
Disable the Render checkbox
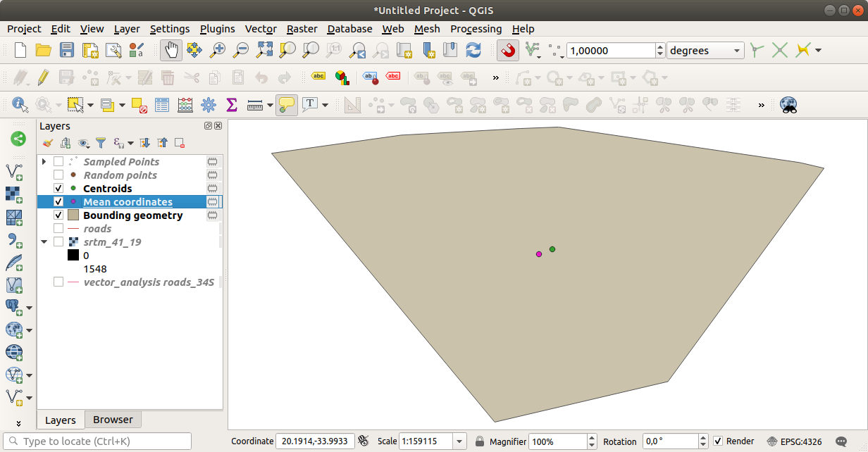click(719, 441)
